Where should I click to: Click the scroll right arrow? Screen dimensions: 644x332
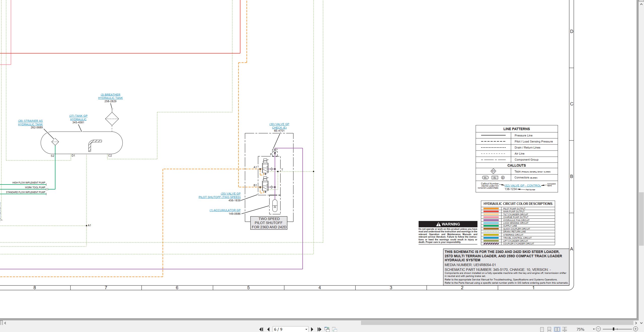[636, 323]
